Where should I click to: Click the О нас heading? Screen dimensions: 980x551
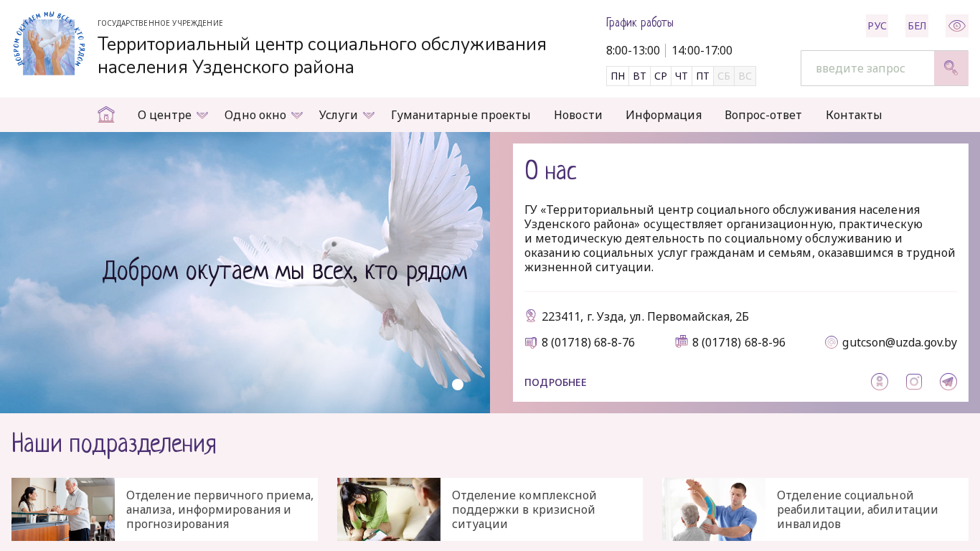(550, 171)
